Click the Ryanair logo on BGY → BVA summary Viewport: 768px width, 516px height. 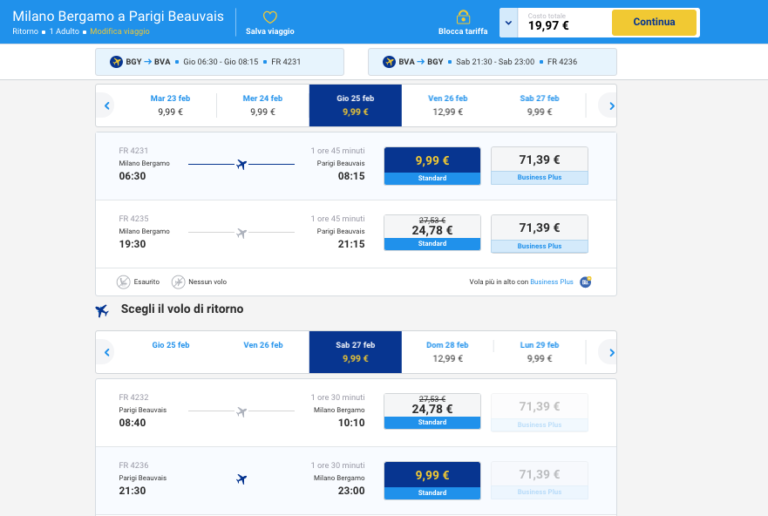[x=116, y=62]
